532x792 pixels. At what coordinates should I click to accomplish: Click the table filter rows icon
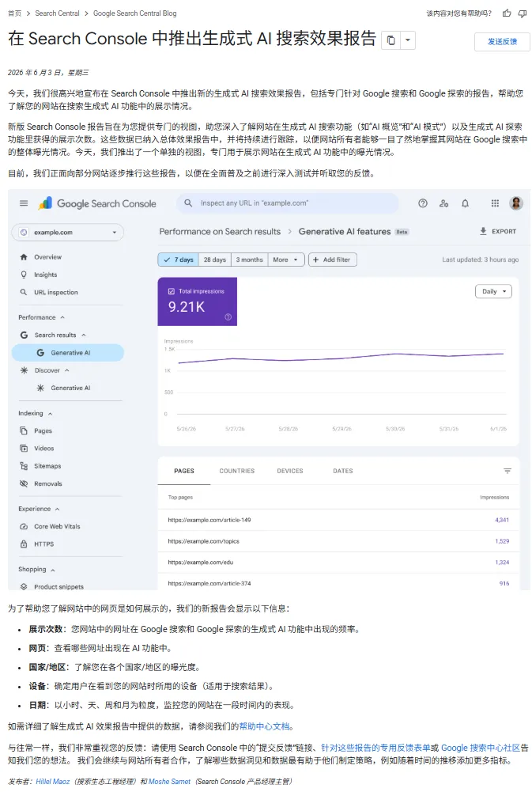(507, 471)
